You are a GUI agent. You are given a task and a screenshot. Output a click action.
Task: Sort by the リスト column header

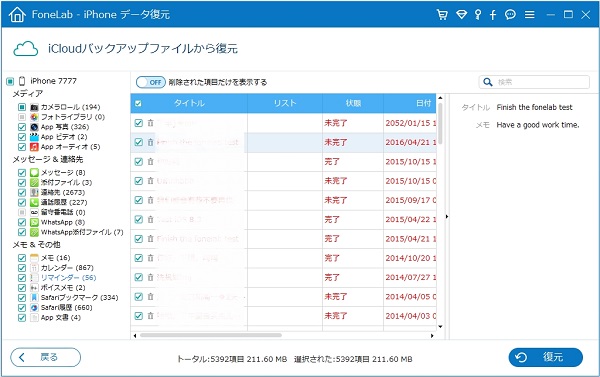(285, 103)
